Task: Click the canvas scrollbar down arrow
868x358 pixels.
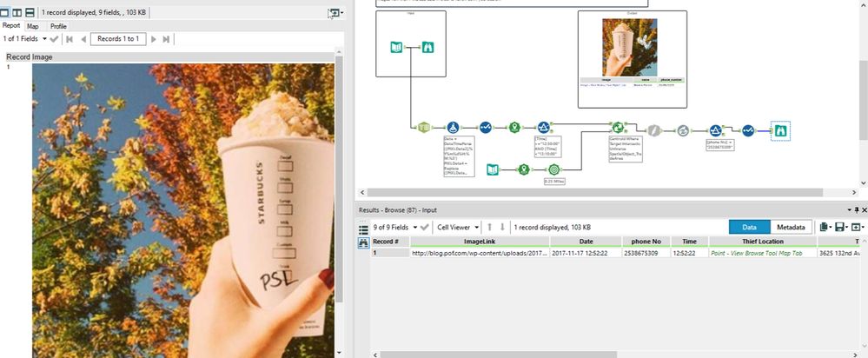Action: pyautogui.click(x=864, y=182)
